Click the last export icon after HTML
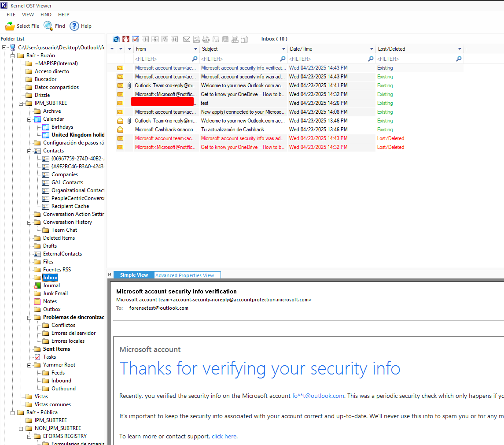This screenshot has height=445, width=504. [245, 39]
